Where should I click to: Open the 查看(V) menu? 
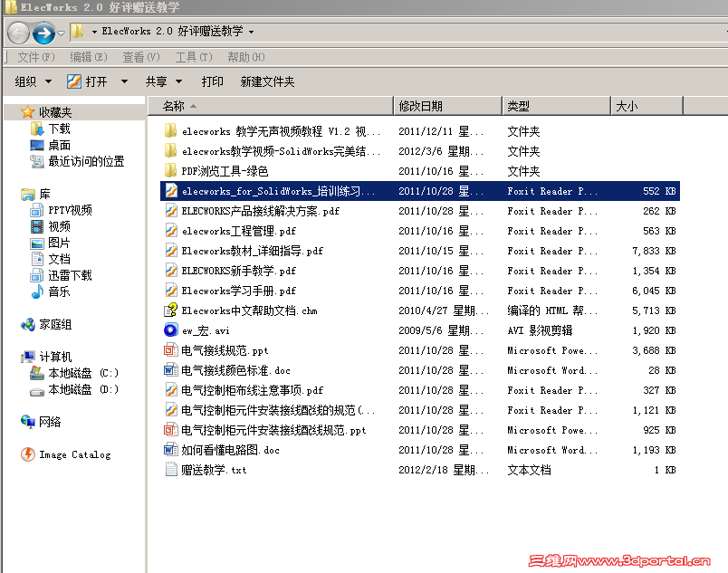pyautogui.click(x=141, y=57)
